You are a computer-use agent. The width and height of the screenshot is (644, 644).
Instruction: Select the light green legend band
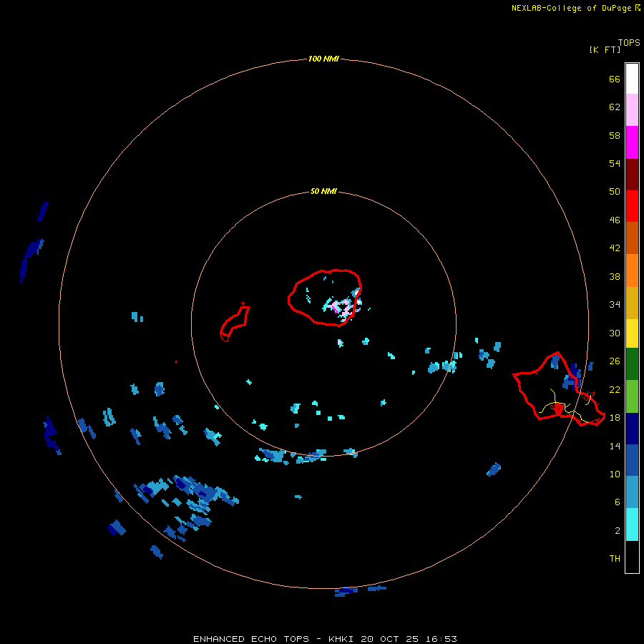point(632,396)
